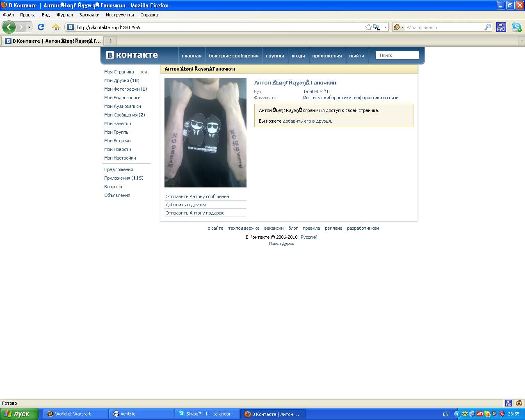
Task: Open the search engine selector dropdown arrow
Action: (x=402, y=27)
